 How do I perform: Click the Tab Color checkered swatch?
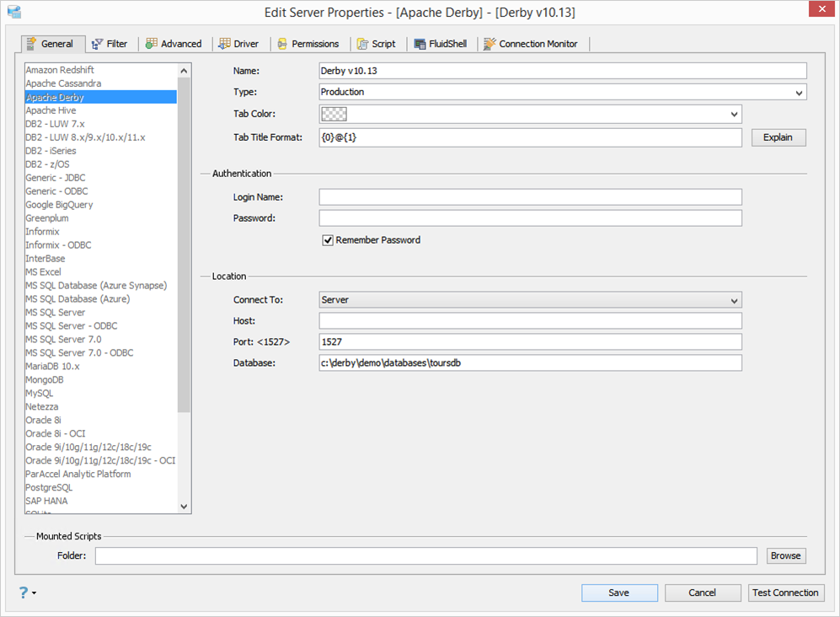pyautogui.click(x=334, y=114)
